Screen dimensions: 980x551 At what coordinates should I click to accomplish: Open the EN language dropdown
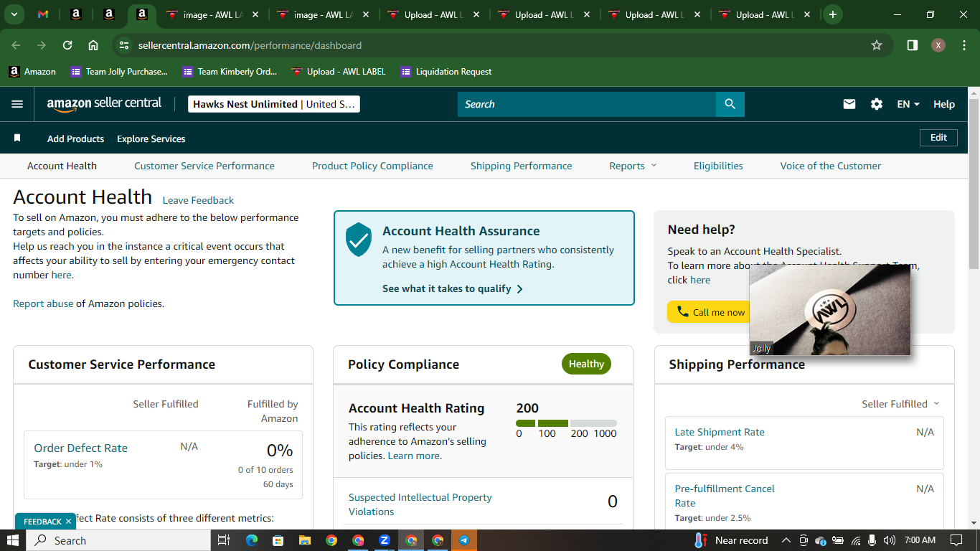click(x=908, y=104)
